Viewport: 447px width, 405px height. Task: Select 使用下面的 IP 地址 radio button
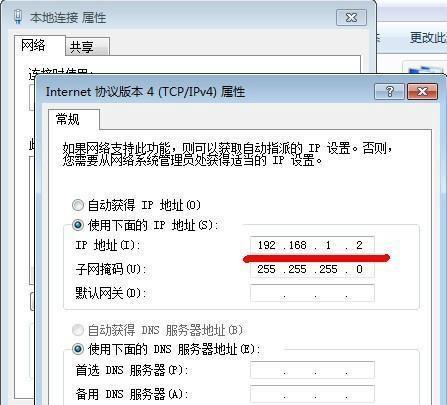click(x=78, y=225)
